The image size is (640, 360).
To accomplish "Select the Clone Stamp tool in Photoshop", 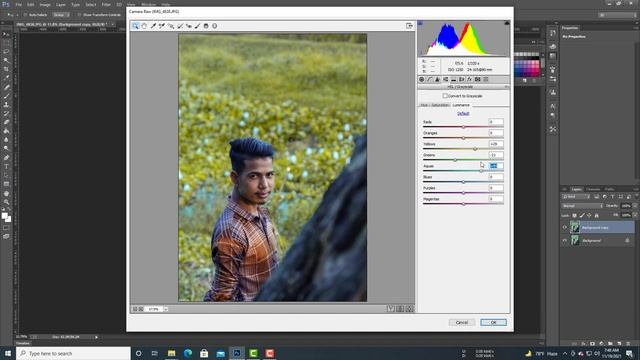I will pos(6,104).
